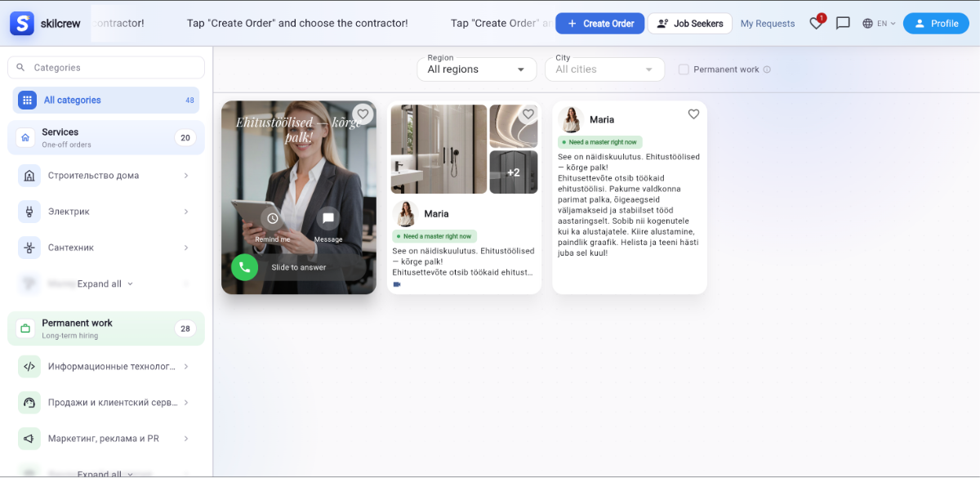Open Строительство дома category
Screen dimensions: 980x478
(106, 176)
